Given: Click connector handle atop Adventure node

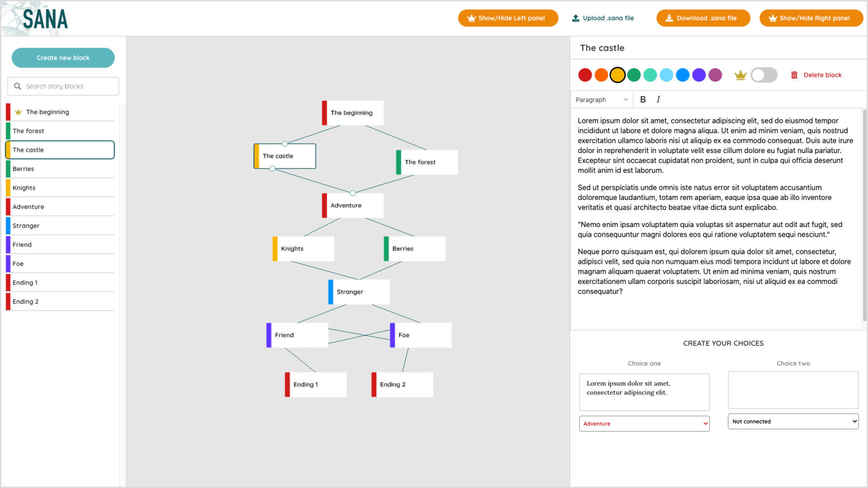Looking at the screenshot, I should (353, 193).
